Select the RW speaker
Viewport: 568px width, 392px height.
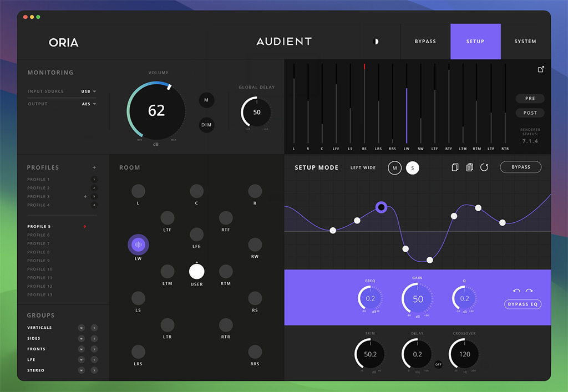tap(255, 245)
